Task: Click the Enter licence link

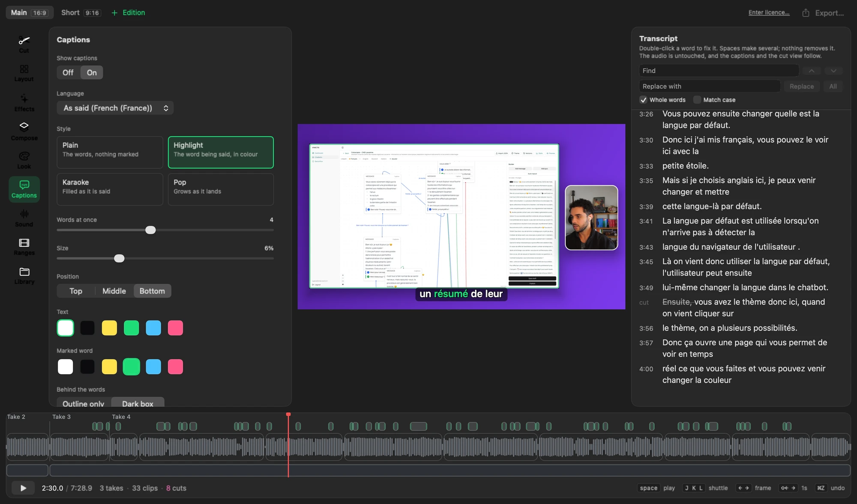Action: tap(769, 12)
